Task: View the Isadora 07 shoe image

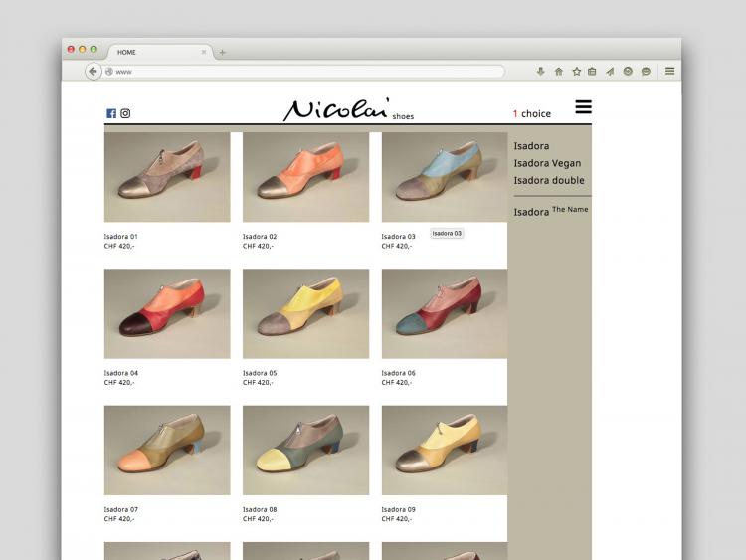Action: click(167, 451)
